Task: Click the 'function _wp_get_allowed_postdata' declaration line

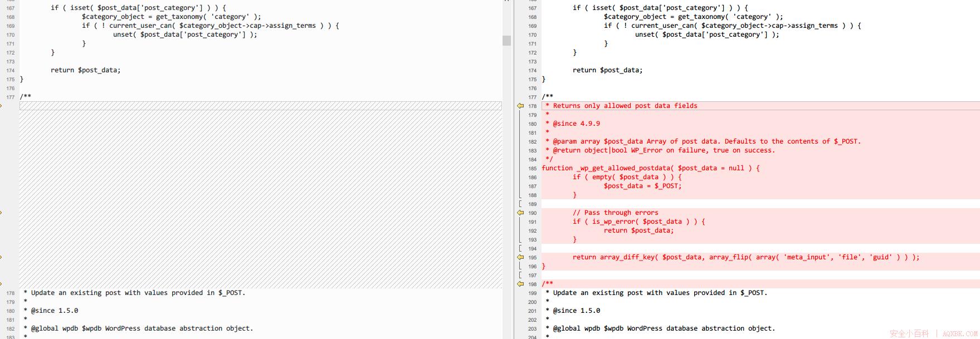Action: click(x=651, y=168)
